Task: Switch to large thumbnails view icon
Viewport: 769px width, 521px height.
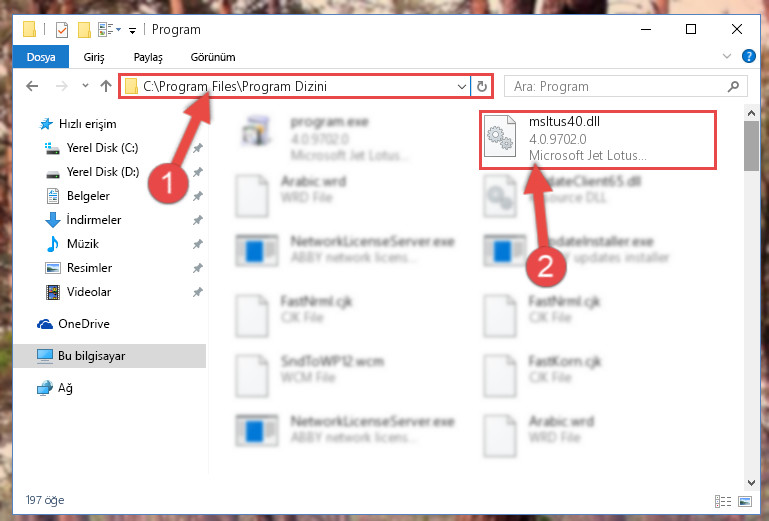Action: tap(745, 501)
